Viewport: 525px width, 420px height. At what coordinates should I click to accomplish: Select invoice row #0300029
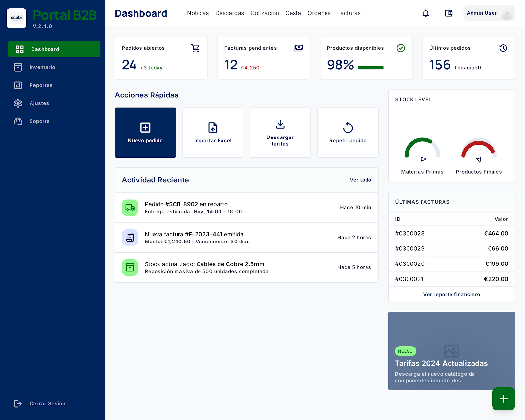pyautogui.click(x=451, y=249)
